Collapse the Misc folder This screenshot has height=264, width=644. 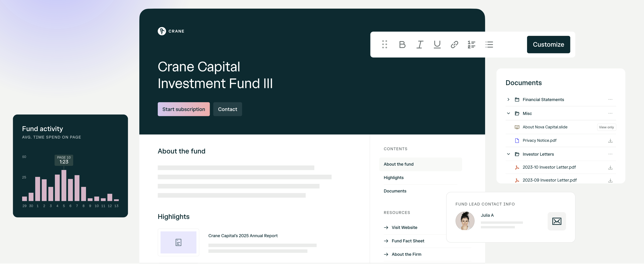pos(508,113)
